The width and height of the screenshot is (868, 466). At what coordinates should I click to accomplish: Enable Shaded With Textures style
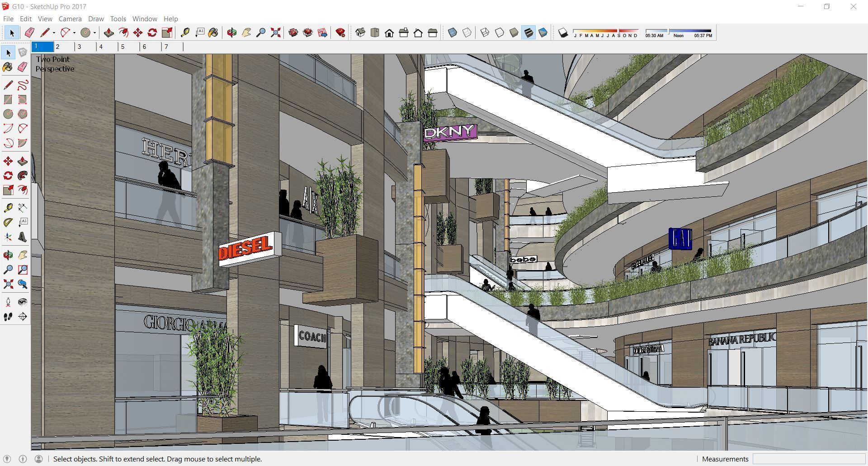point(528,33)
